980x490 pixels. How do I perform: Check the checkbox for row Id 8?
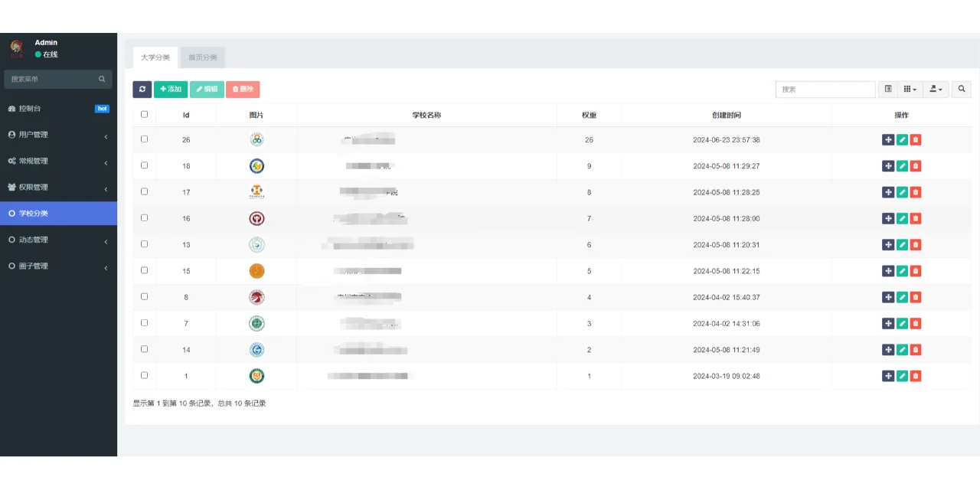click(x=144, y=296)
